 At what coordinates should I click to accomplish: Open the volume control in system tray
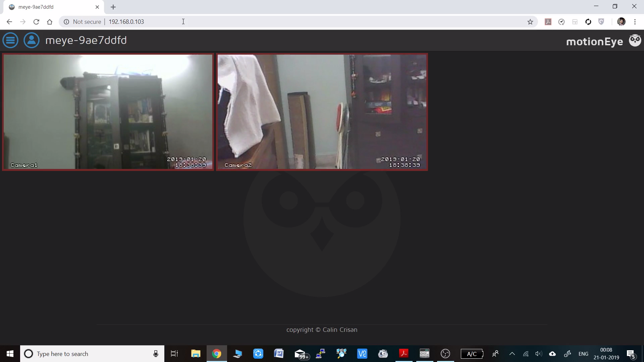tap(539, 354)
